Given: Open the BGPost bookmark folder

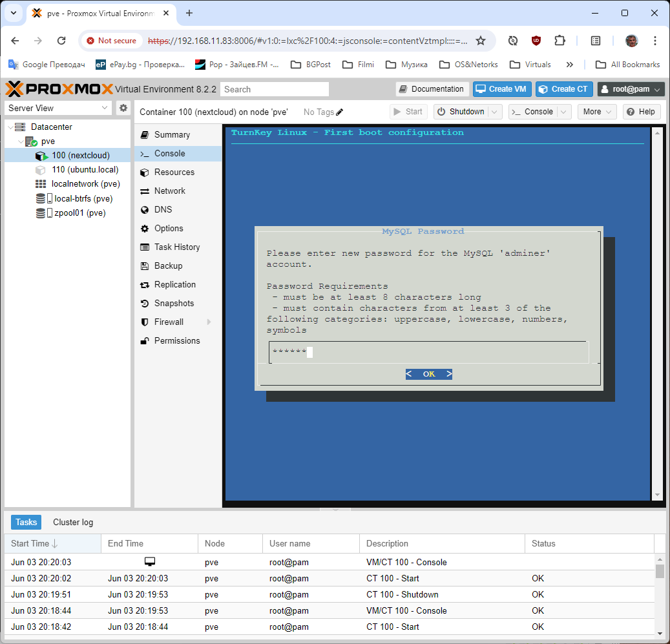Looking at the screenshot, I should (x=311, y=65).
